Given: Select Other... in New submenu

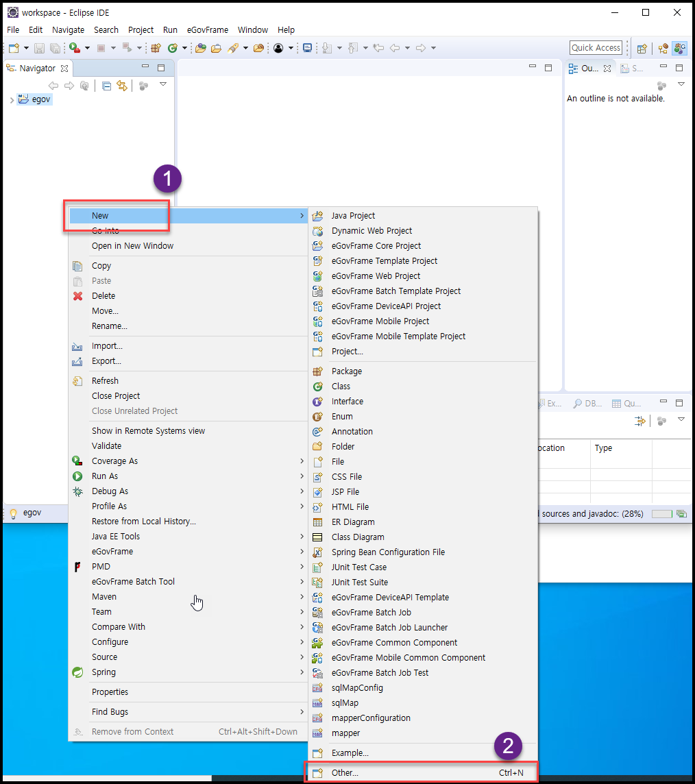Looking at the screenshot, I should (423, 773).
